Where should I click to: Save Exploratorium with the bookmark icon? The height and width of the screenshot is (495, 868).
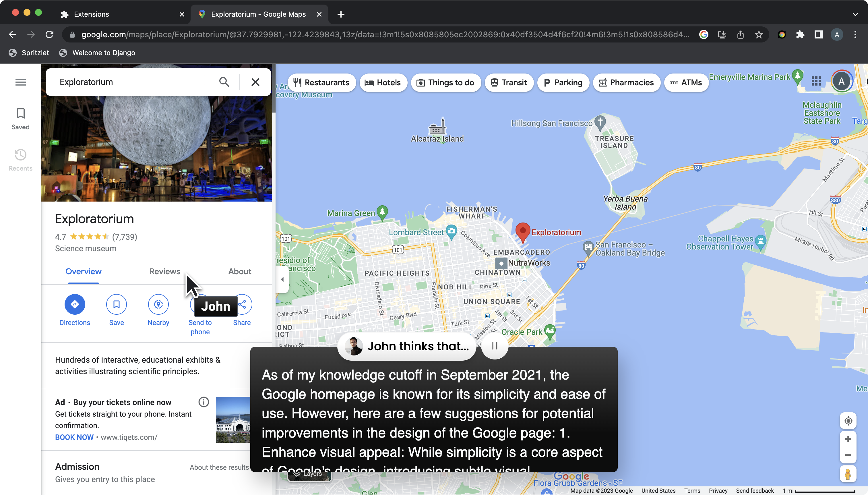[116, 304]
